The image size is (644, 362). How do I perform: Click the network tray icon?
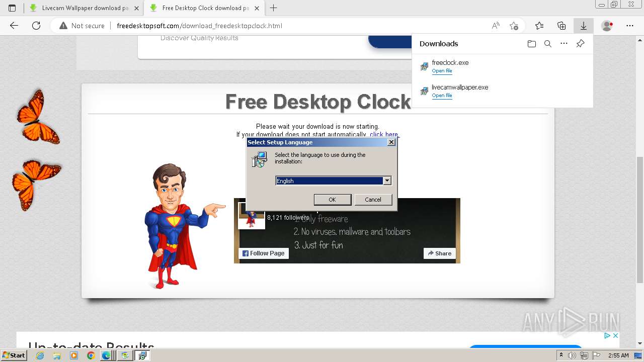pos(584,355)
